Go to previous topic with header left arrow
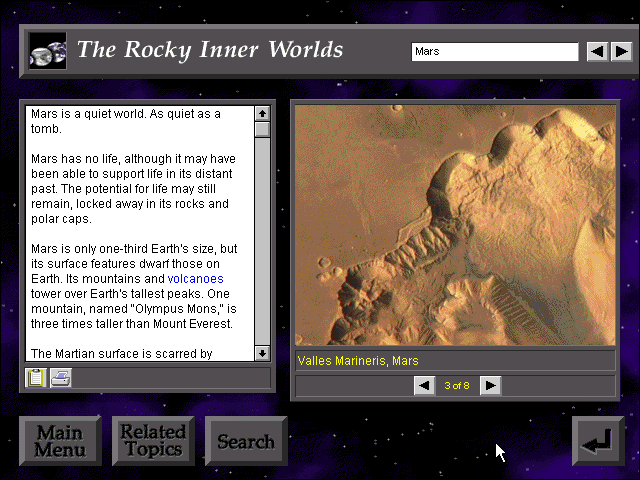640x480 pixels. click(x=597, y=52)
